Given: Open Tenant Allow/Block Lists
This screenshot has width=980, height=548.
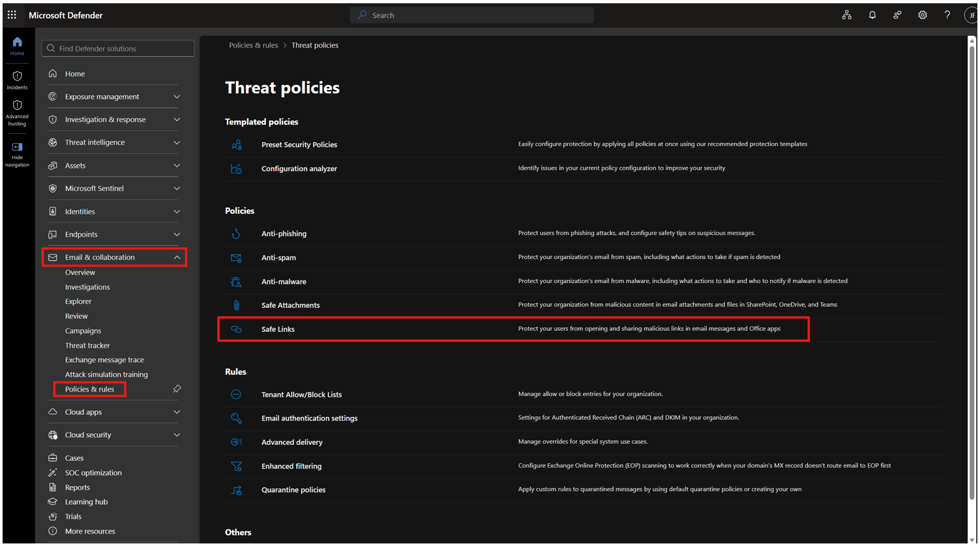Looking at the screenshot, I should tap(301, 395).
